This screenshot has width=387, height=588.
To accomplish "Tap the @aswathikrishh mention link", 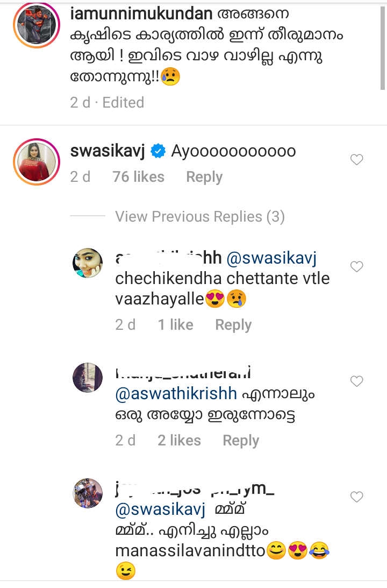I will pyautogui.click(x=176, y=394).
